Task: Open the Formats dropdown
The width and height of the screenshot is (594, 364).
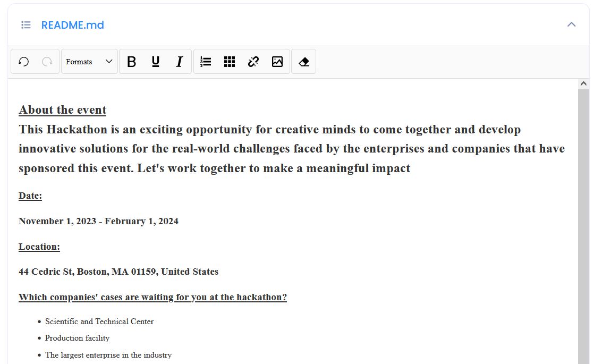Action: coord(89,62)
